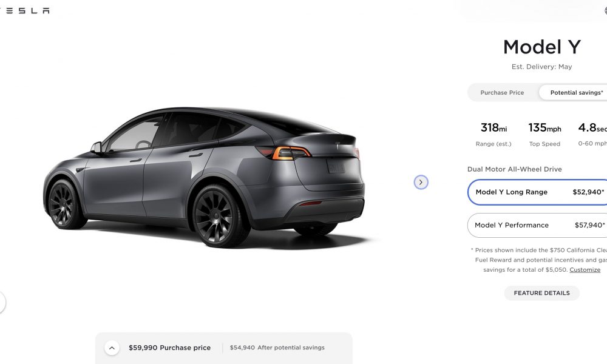This screenshot has width=607, height=364.
Task: Click the 318mi Range estimate stat
Action: coord(493,134)
